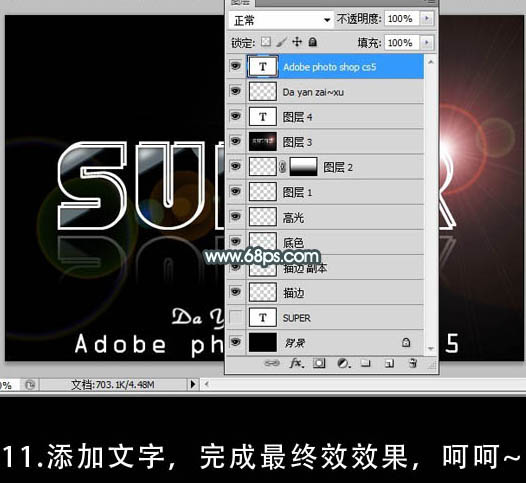Image resolution: width=526 pixels, height=483 pixels.
Task: Click the lock position move icon
Action: (x=297, y=42)
